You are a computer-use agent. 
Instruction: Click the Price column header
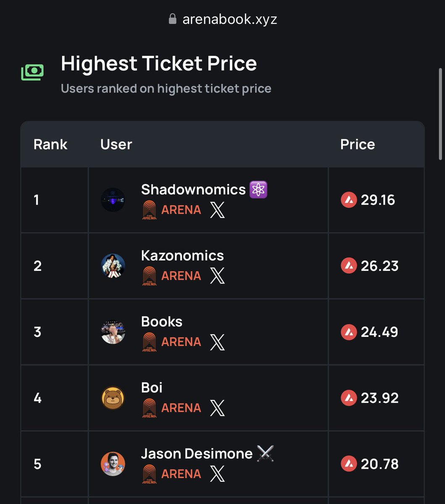point(358,144)
